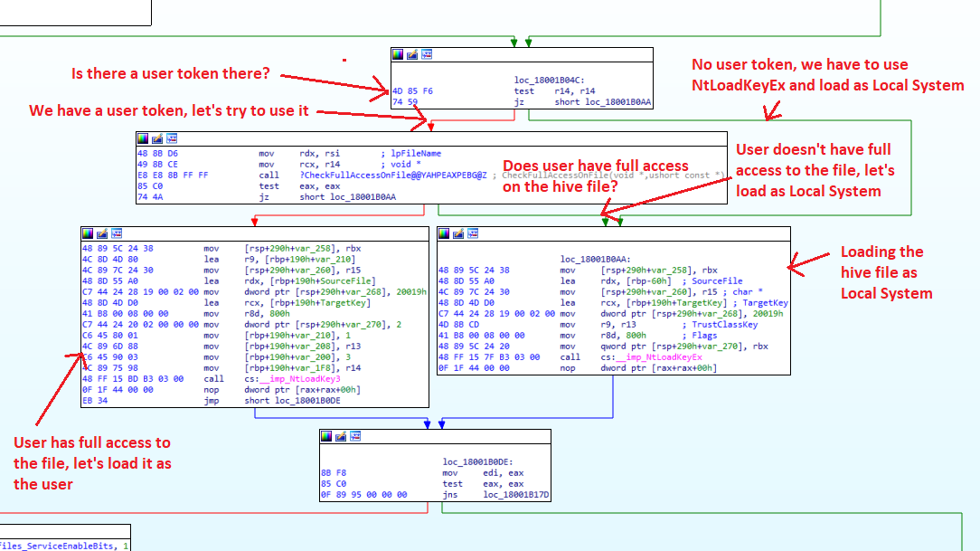Screen dimensions: 980x551
Task: Click the edit-name icon in the NtLoadKey3 block
Action: pyautogui.click(x=102, y=234)
